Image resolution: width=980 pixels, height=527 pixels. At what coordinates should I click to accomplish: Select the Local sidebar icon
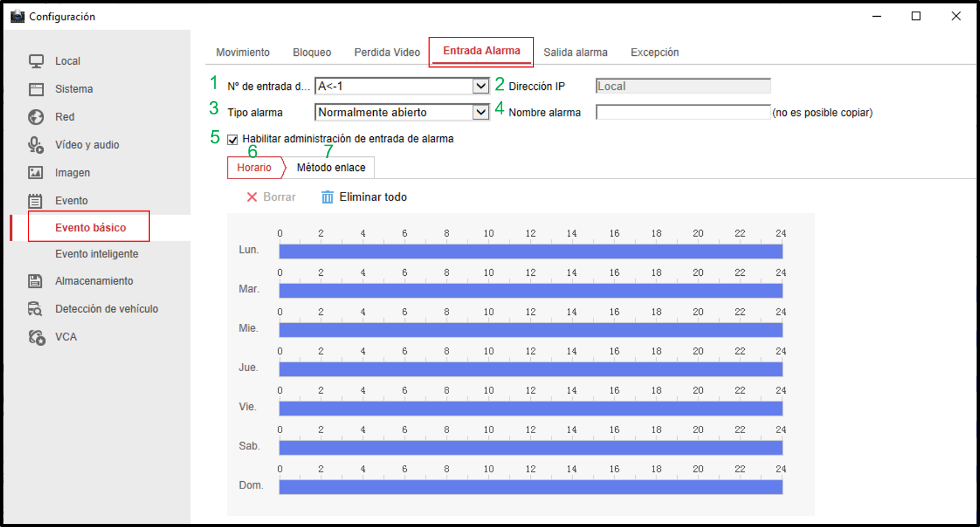pyautogui.click(x=37, y=60)
